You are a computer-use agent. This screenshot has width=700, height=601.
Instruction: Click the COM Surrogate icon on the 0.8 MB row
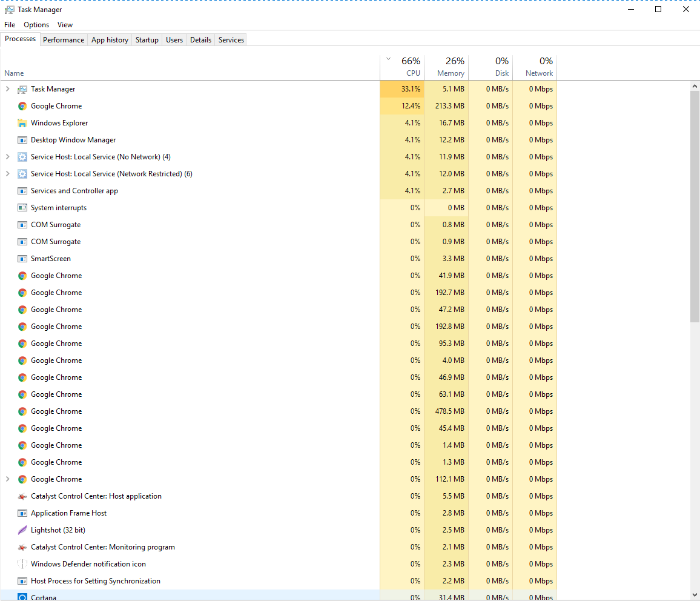point(22,225)
